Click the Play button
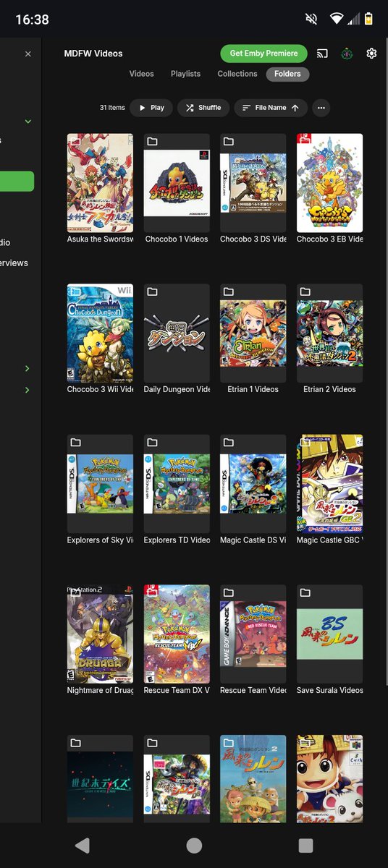The width and height of the screenshot is (388, 868). [151, 108]
